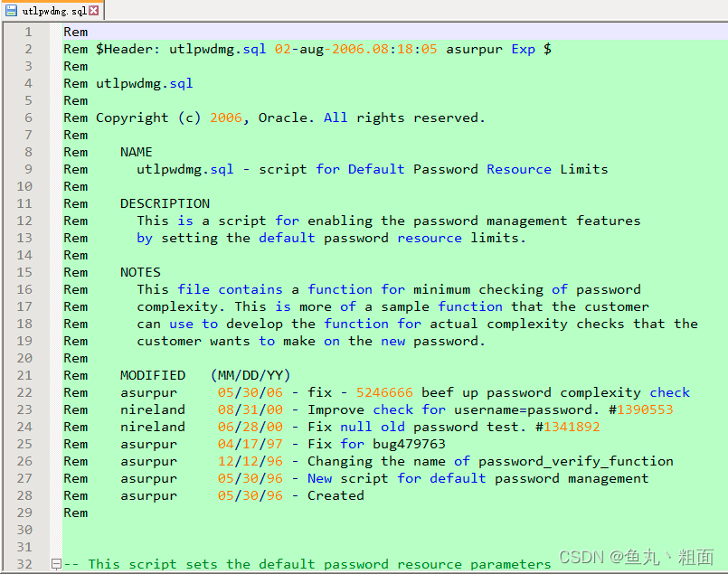Click line number 2 in the margin
The height and width of the screenshot is (574, 728).
point(28,49)
